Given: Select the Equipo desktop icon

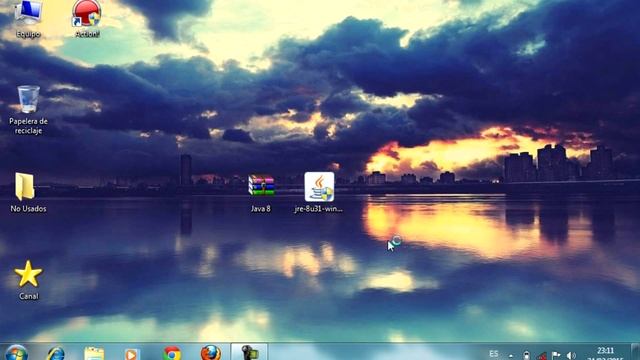Looking at the screenshot, I should [x=28, y=18].
